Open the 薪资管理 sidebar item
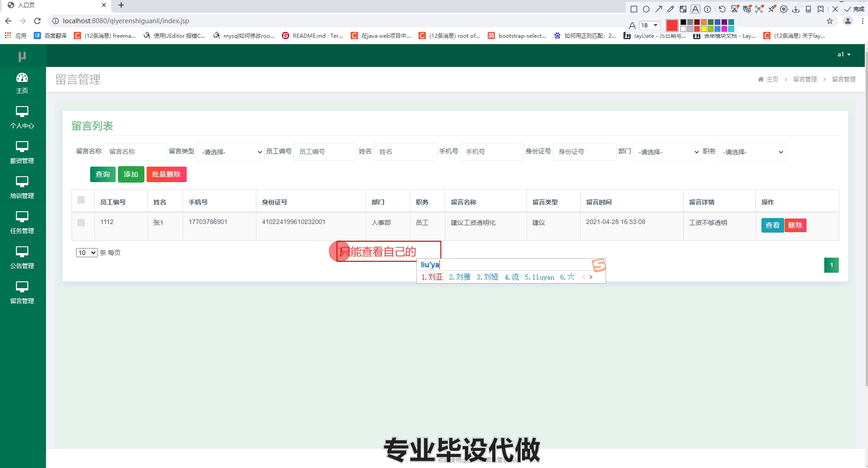 (22, 153)
